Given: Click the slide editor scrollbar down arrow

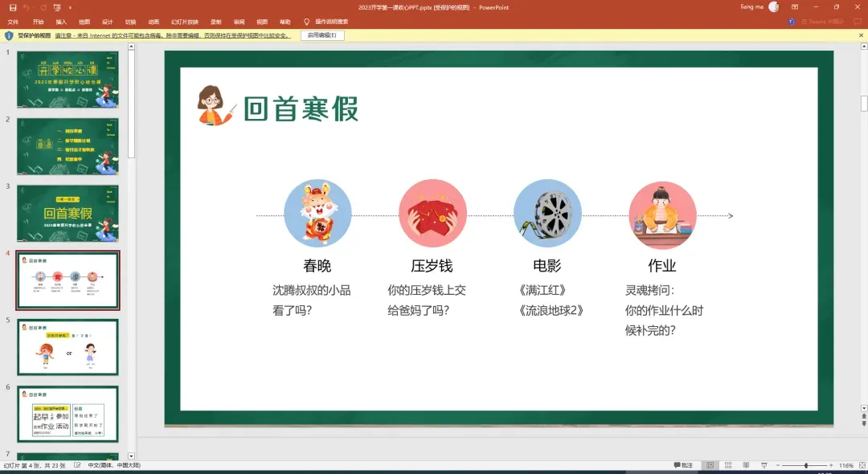Looking at the screenshot, I should pos(863,409).
